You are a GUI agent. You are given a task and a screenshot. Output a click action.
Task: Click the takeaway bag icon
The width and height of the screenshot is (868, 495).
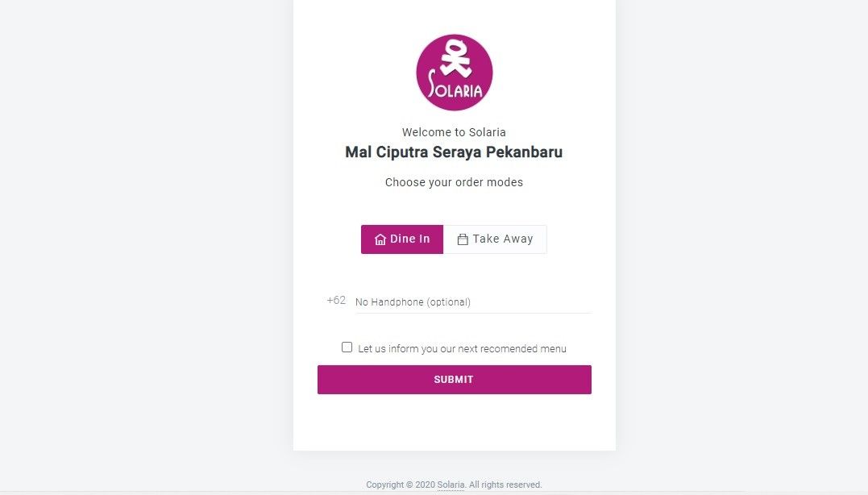tap(463, 239)
